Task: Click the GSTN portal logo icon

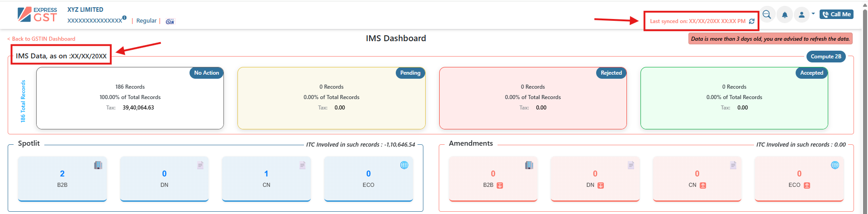Action: click(170, 21)
